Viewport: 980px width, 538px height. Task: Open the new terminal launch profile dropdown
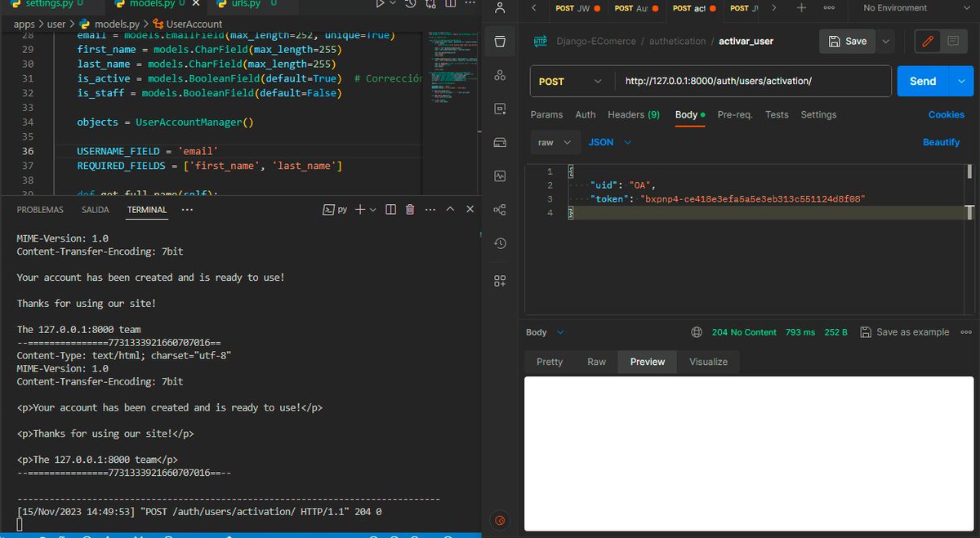373,210
